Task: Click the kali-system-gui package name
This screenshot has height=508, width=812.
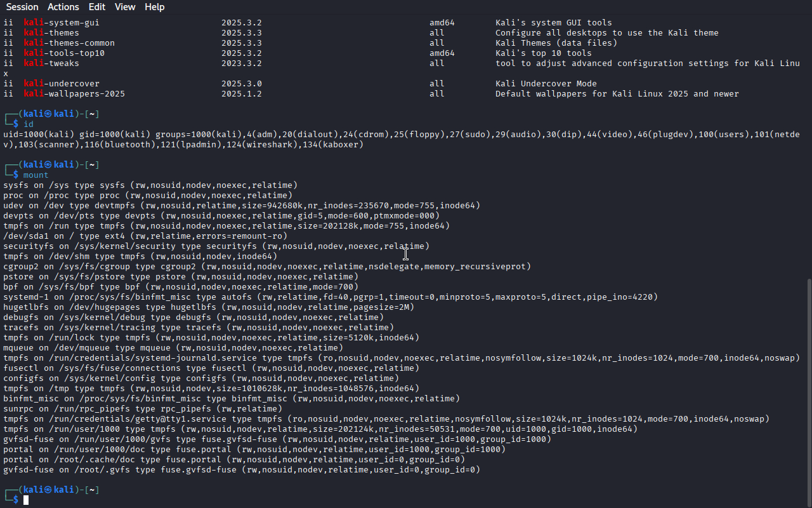Action: pyautogui.click(x=62, y=23)
